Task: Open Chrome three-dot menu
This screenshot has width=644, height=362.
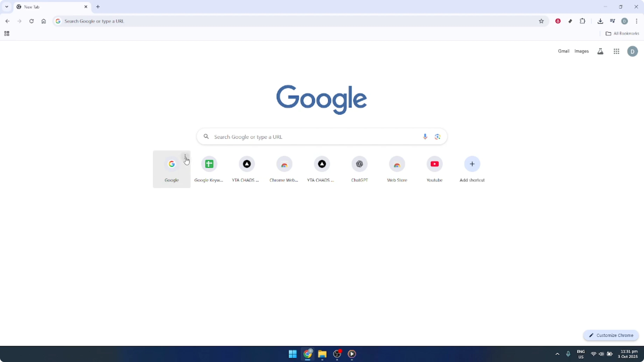Action: coord(636,21)
